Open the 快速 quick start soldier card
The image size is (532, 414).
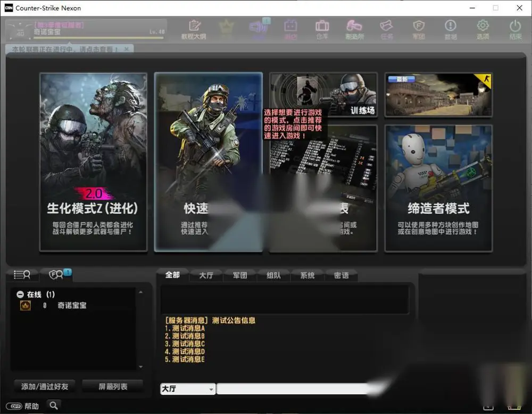click(209, 162)
